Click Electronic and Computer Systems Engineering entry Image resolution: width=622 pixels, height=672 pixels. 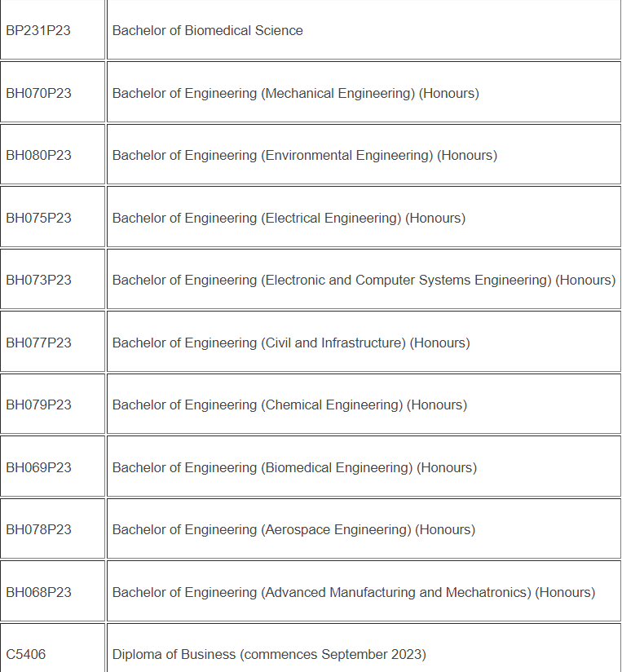click(364, 280)
